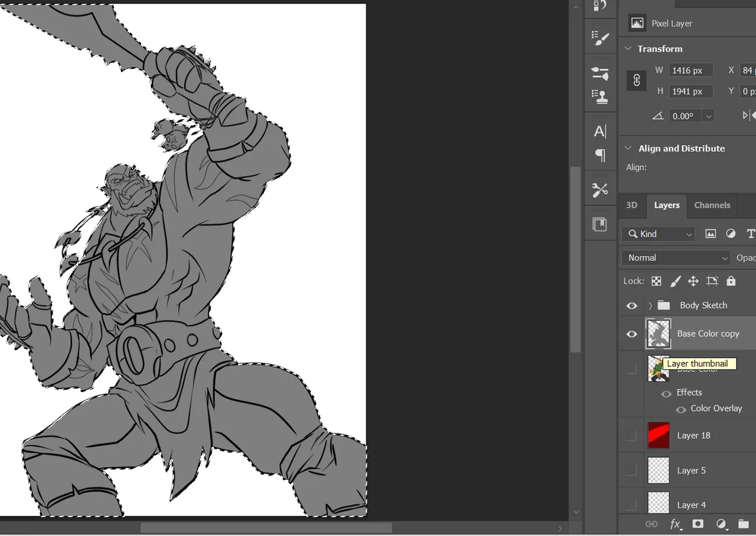Open the Kind filter dropdown
The height and width of the screenshot is (536, 756).
point(658,234)
